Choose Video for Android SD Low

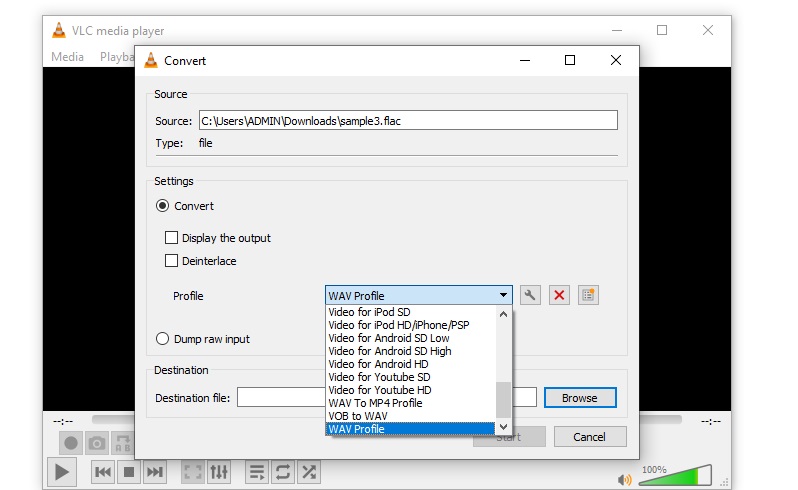click(410, 338)
